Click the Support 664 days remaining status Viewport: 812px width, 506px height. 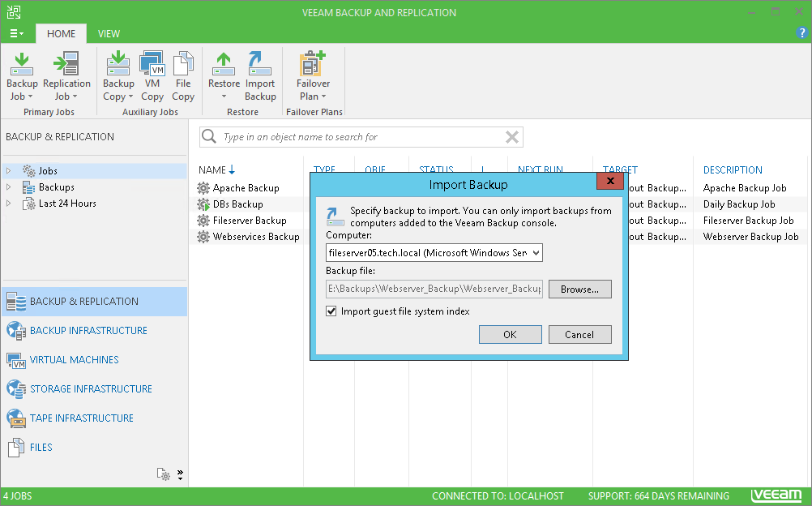point(659,496)
